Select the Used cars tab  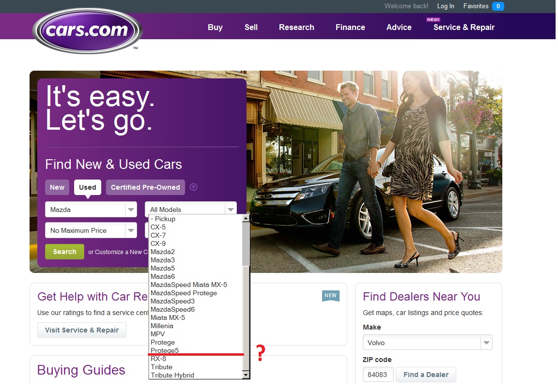pos(88,187)
